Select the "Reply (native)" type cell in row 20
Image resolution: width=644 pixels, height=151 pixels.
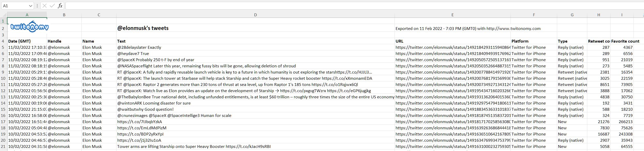[572, 140]
